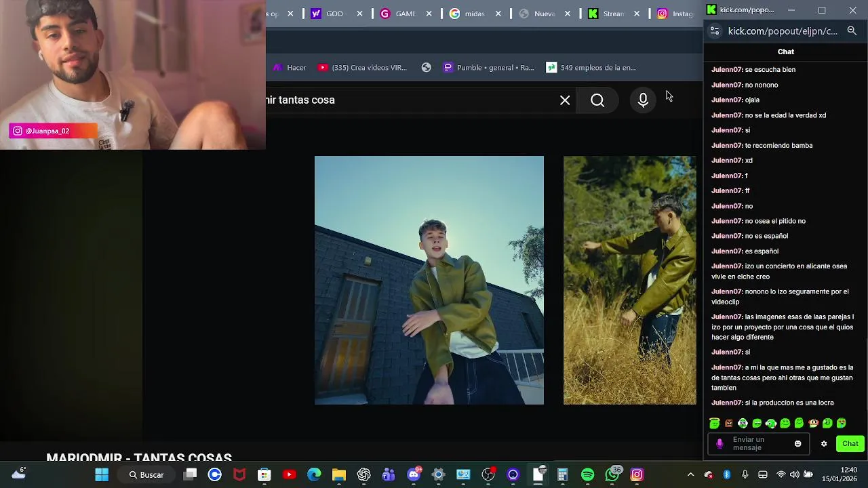The height and width of the screenshot is (488, 868).
Task: Click the green Chat send button
Action: pos(850,444)
